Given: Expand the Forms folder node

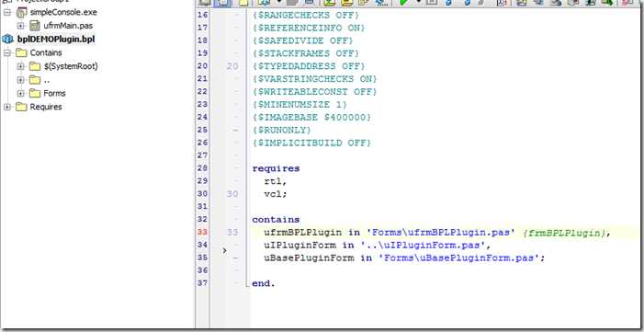Looking at the screenshot, I should click(x=20, y=94).
